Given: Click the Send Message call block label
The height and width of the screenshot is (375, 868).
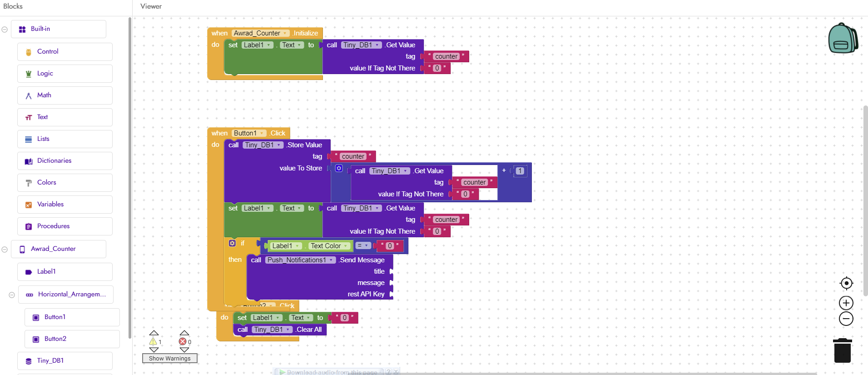Looking at the screenshot, I should coord(362,260).
